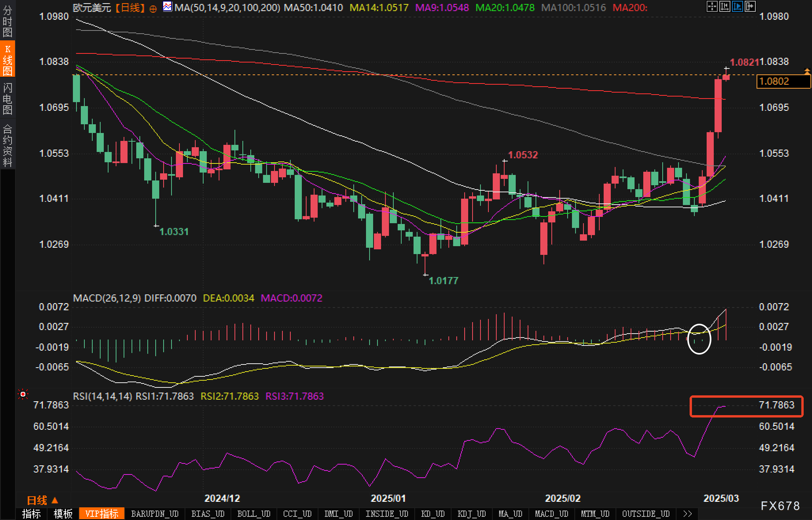The image size is (812, 520).
Task: Open the 指标 indicator menu
Action: 31,514
